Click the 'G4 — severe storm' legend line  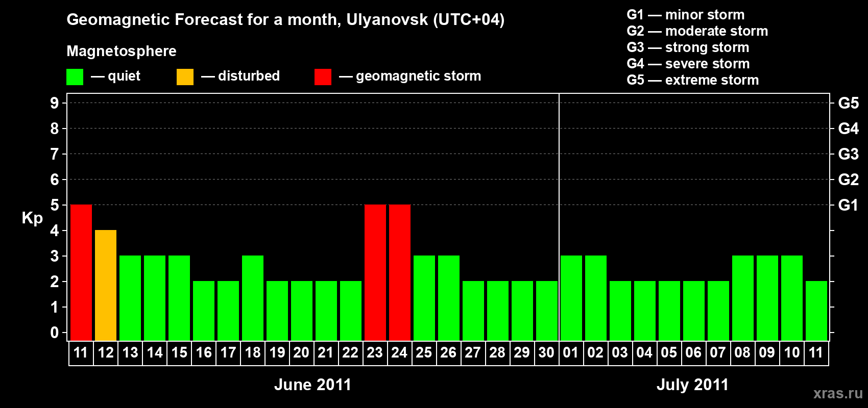[x=688, y=64]
